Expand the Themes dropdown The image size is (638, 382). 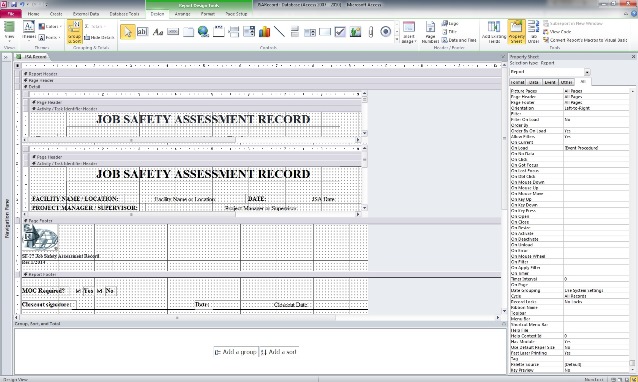pyautogui.click(x=28, y=32)
